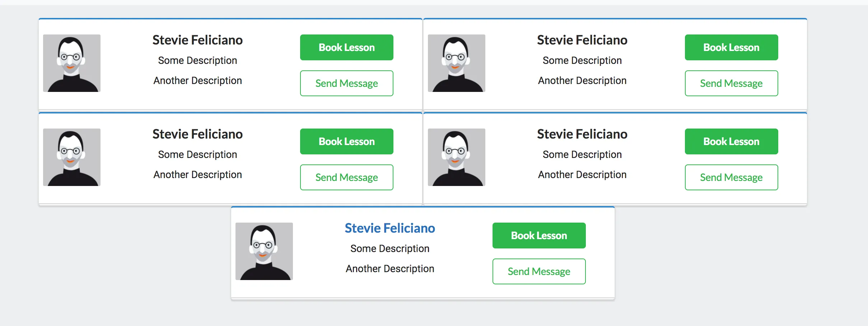Screen dimensions: 868x326
Task: Open Stevie Feliciano name in middle-right card
Action: [x=582, y=134]
